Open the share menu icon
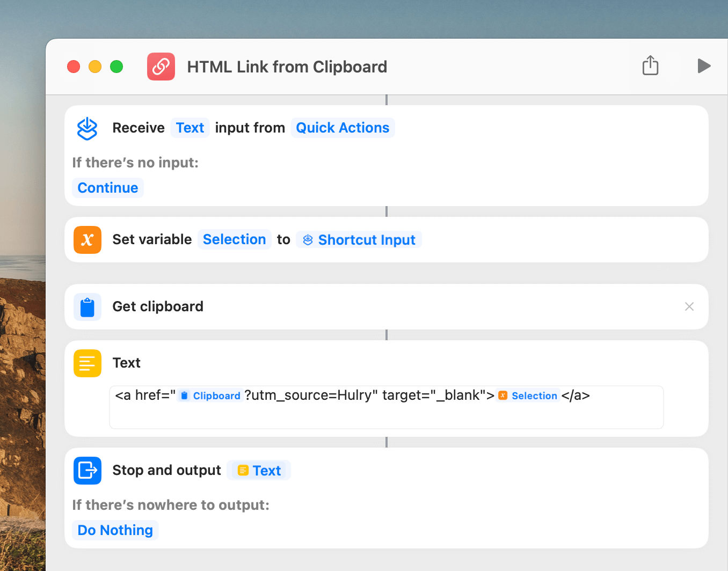This screenshot has width=728, height=571. click(x=650, y=65)
